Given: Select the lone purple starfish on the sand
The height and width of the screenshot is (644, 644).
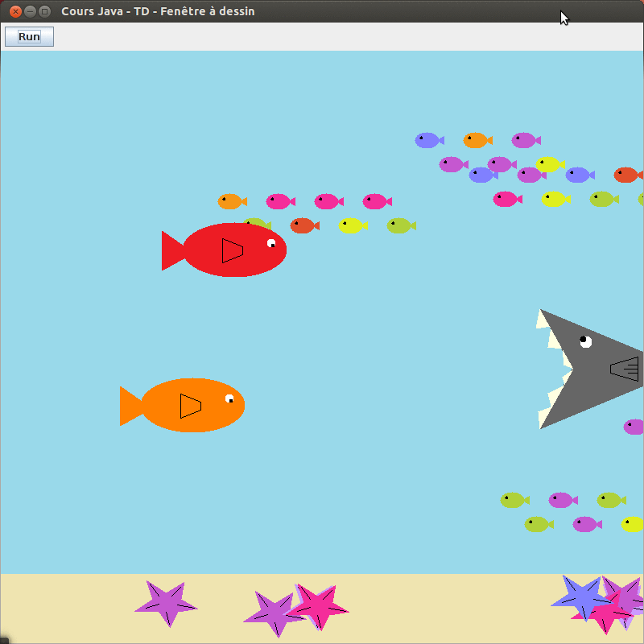Looking at the screenshot, I should click(x=167, y=604).
